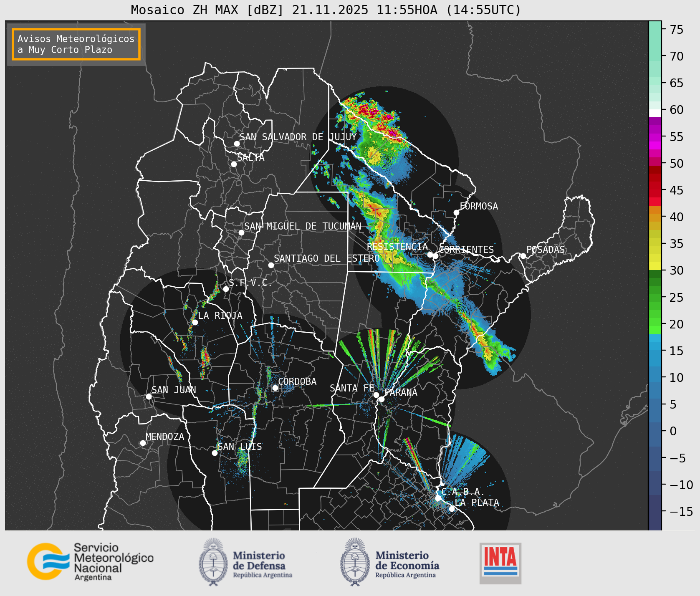Click the POSADAS city label
Screen dimensions: 700x596
coord(546,250)
